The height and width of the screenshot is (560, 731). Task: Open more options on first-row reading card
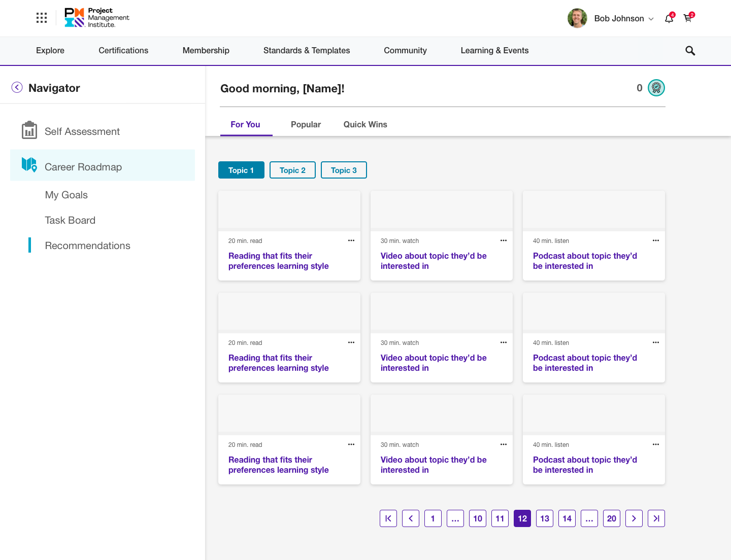[x=351, y=240]
